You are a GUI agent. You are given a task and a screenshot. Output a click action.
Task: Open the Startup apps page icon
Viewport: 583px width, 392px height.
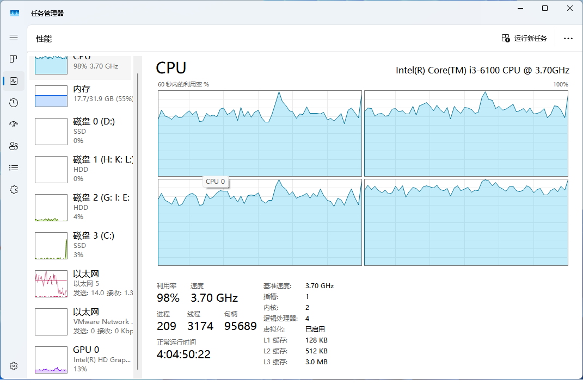[x=14, y=125]
